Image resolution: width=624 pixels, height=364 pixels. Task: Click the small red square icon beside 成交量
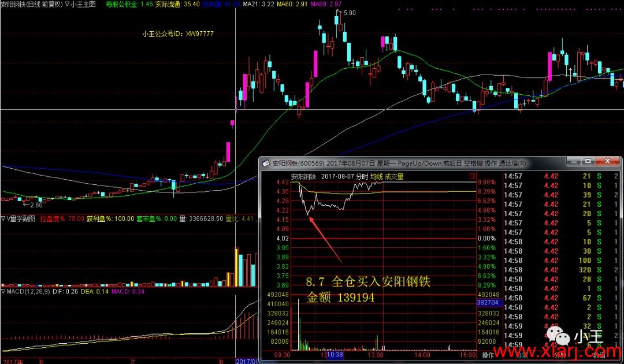[x=473, y=176]
